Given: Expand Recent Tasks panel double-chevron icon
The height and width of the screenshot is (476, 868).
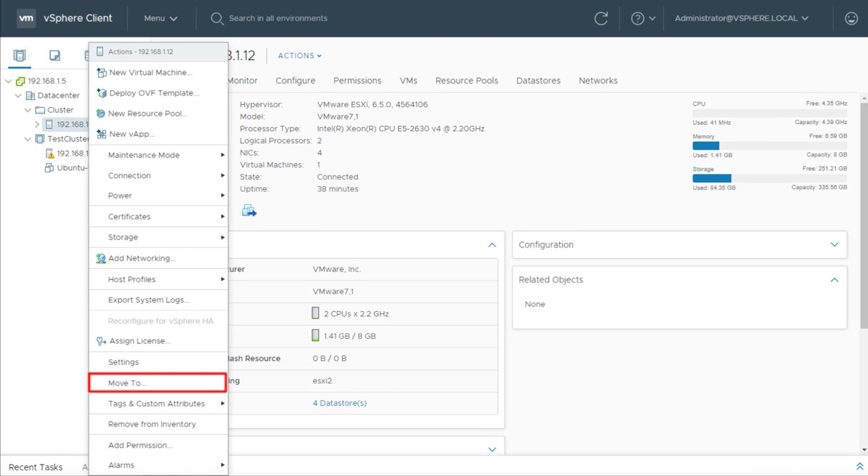Looking at the screenshot, I should point(859,467).
